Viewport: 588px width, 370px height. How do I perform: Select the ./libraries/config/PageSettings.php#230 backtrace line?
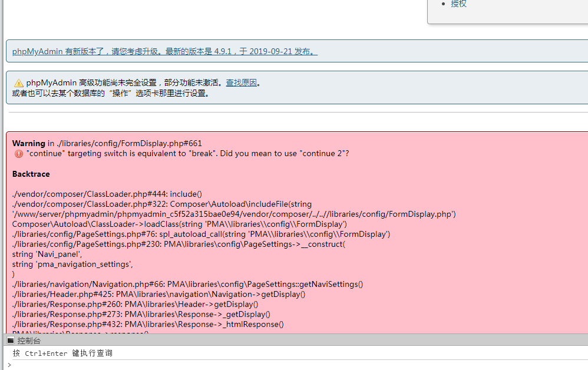(179, 244)
